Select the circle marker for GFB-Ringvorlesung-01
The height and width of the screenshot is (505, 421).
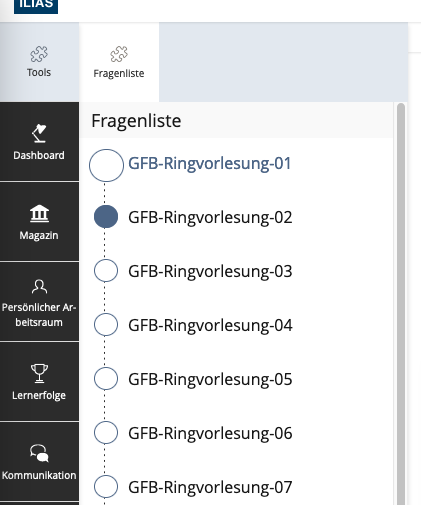tap(106, 165)
